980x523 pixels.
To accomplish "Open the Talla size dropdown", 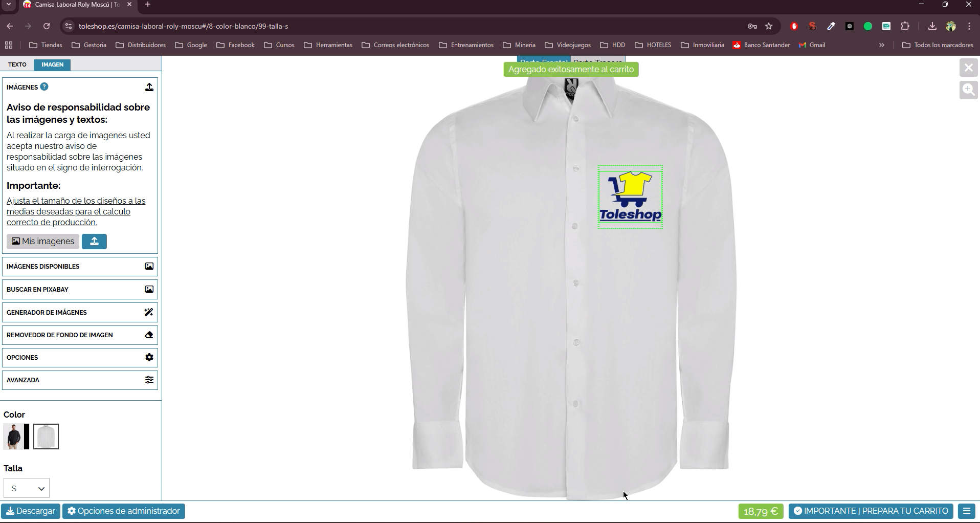I will tap(27, 488).
